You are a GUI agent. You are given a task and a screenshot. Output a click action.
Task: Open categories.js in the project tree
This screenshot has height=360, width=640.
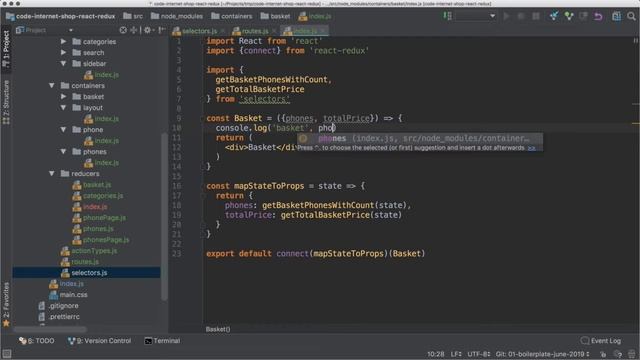coord(102,196)
